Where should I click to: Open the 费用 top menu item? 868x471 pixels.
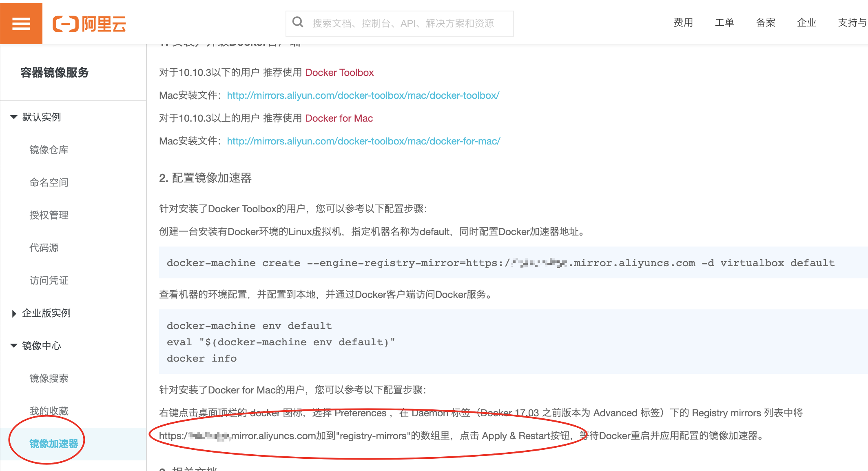[x=683, y=23]
